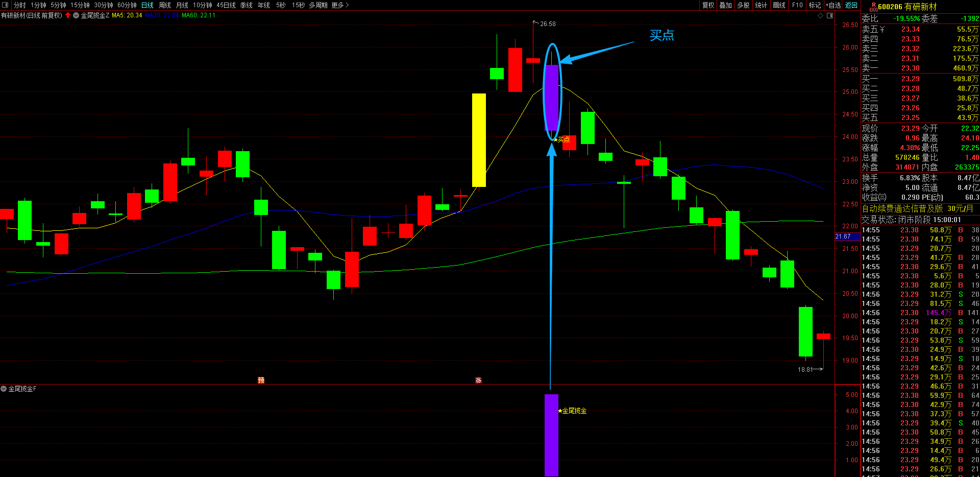Select the 10分钟 period tab
The height and width of the screenshot is (477, 980).
point(203,5)
